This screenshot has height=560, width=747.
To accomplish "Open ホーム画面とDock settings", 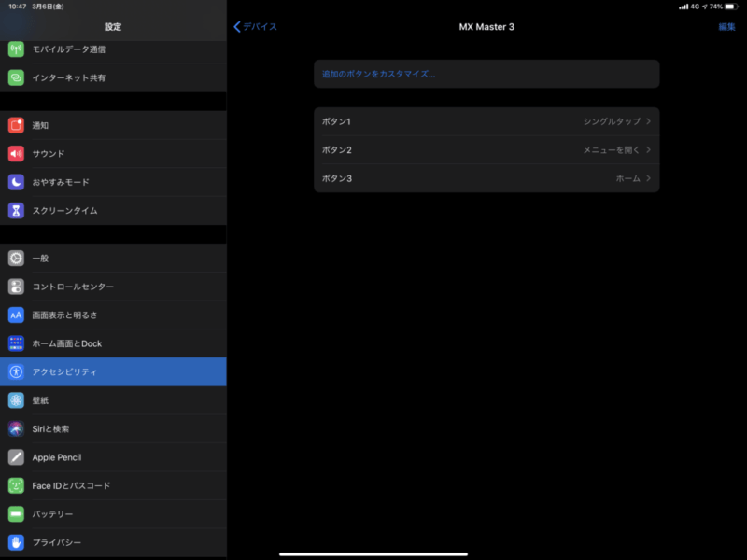I will click(113, 343).
